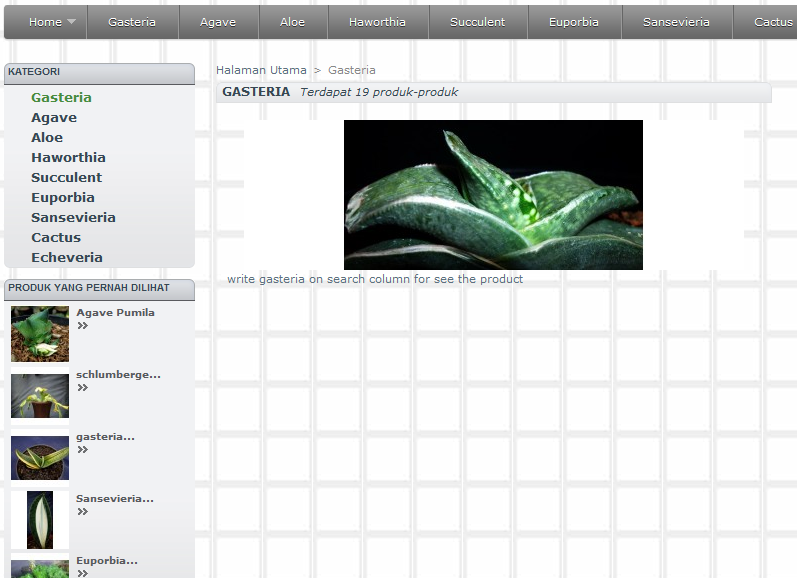
Task: Open Euporbia in top navigation bar
Action: (x=574, y=22)
